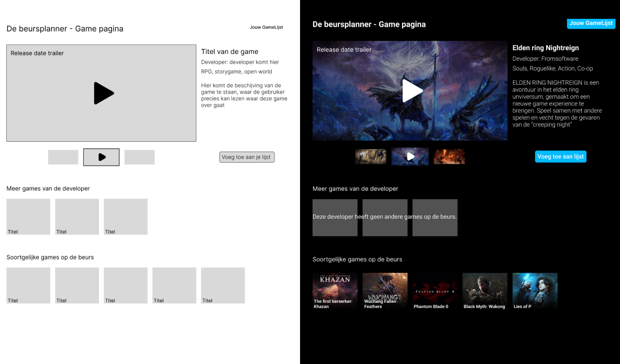Select the fire scene thumbnail under the trailer
The width and height of the screenshot is (620, 364).
(x=449, y=156)
